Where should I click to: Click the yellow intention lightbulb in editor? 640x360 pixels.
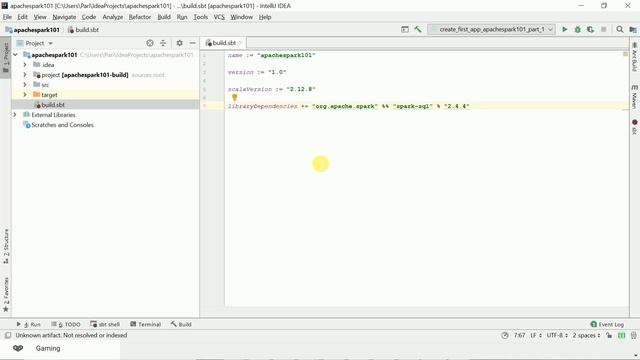pyautogui.click(x=234, y=97)
